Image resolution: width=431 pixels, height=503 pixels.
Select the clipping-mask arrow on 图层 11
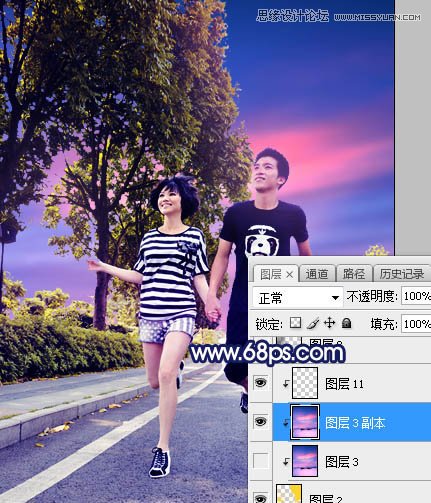[286, 384]
